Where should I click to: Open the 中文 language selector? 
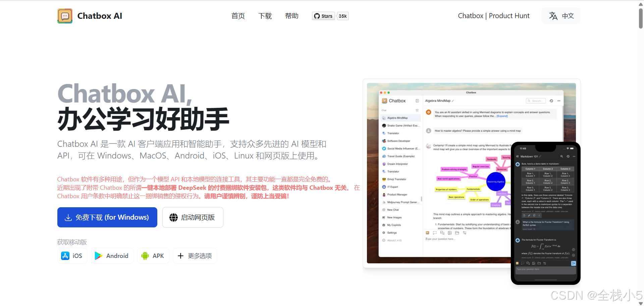pyautogui.click(x=561, y=16)
